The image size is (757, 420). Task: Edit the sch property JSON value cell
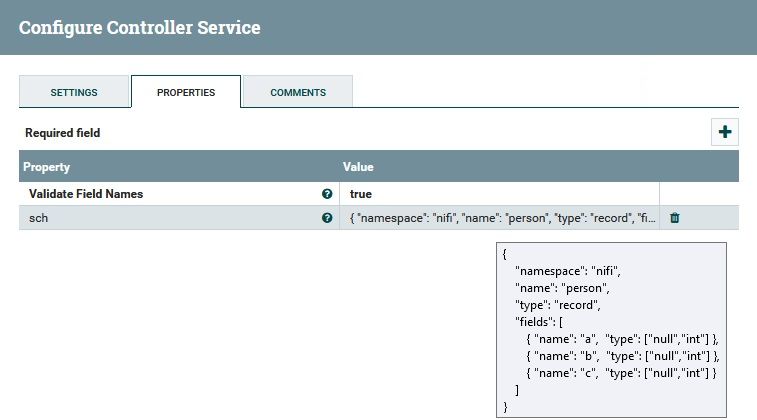pyautogui.click(x=500, y=218)
